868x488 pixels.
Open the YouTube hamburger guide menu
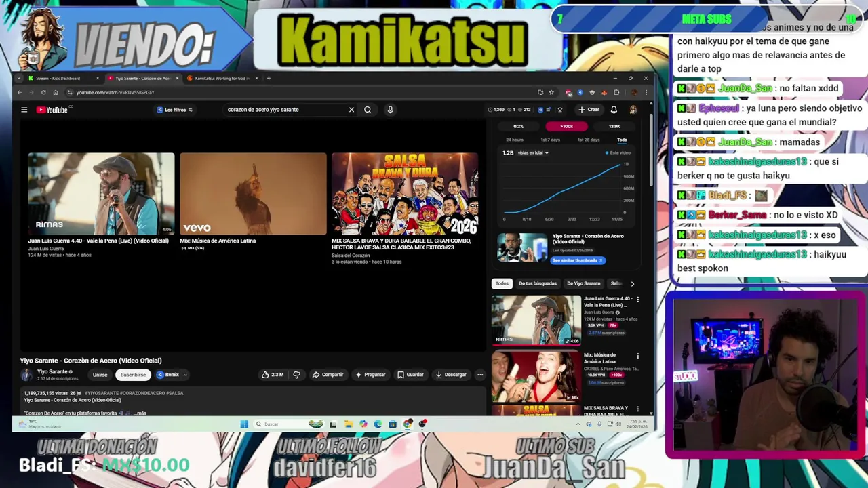(24, 110)
